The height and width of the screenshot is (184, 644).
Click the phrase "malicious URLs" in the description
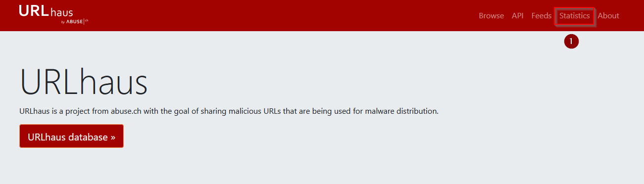pyautogui.click(x=256, y=111)
